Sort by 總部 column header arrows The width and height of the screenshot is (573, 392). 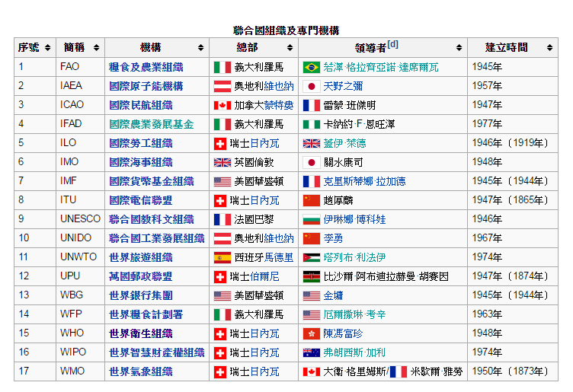click(290, 48)
